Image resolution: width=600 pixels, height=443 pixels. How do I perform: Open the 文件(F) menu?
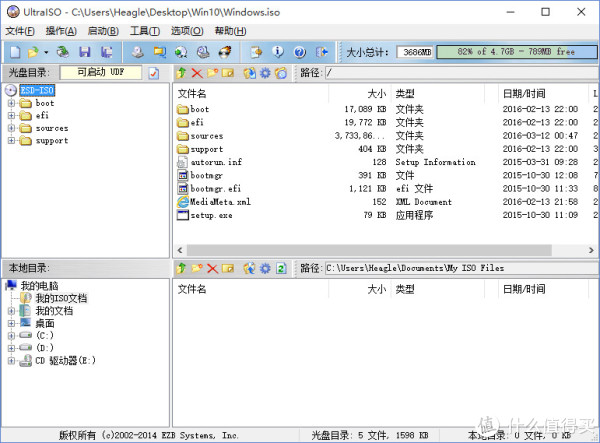point(20,31)
